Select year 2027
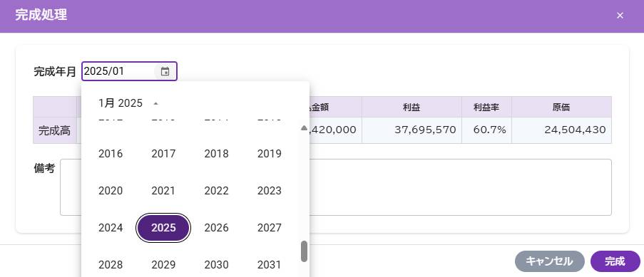Screen dimensions: 644x277 [270, 228]
